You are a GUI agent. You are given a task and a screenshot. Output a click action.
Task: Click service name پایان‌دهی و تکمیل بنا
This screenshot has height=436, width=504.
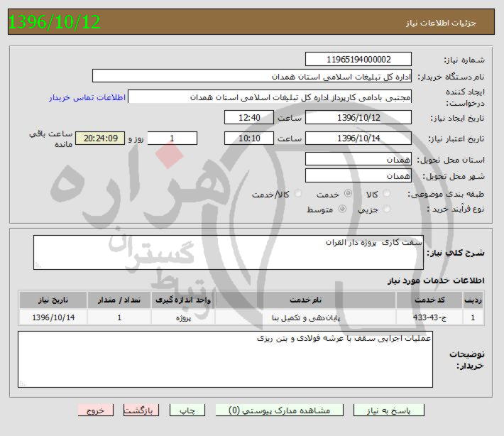[305, 317]
